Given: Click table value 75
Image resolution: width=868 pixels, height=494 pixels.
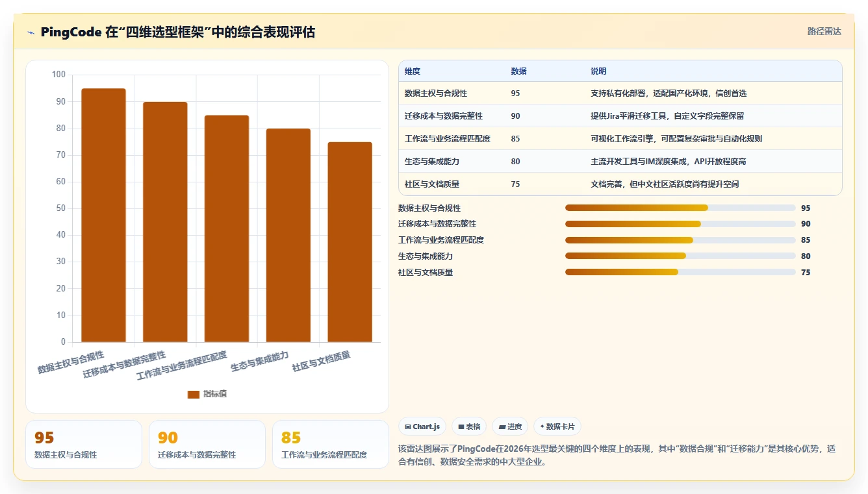Looking at the screenshot, I should (515, 184).
